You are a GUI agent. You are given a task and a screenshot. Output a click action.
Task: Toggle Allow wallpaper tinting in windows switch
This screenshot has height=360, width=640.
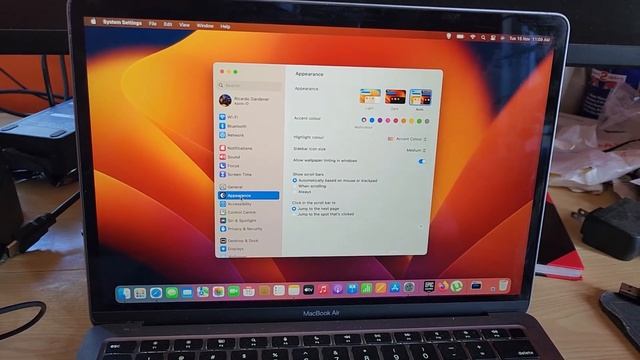pyautogui.click(x=421, y=162)
